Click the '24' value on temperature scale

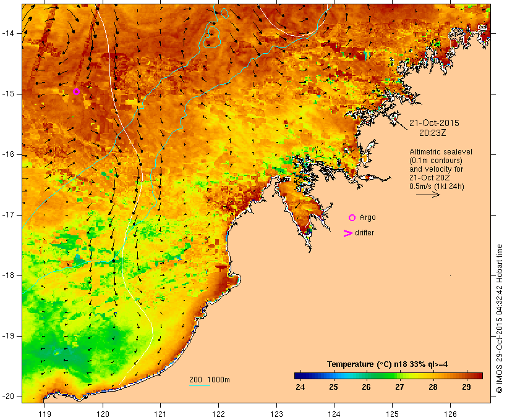click(300, 387)
